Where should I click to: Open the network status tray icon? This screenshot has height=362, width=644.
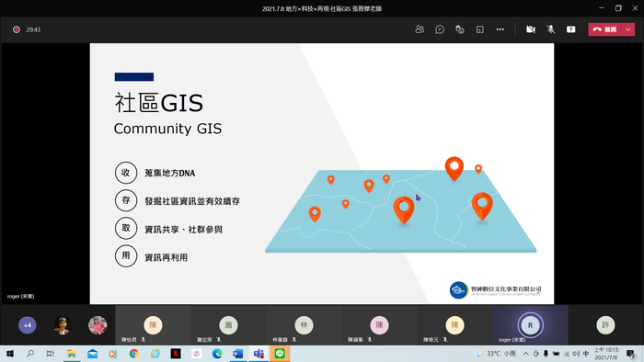pos(567,354)
